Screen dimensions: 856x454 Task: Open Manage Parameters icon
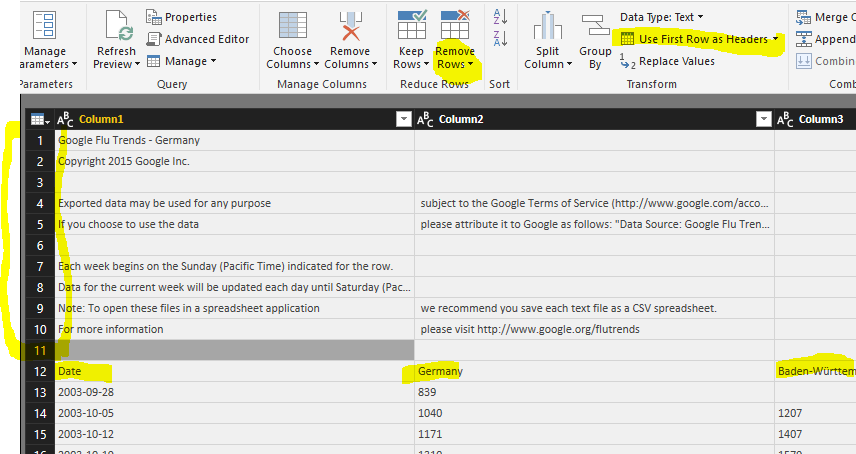(x=44, y=25)
